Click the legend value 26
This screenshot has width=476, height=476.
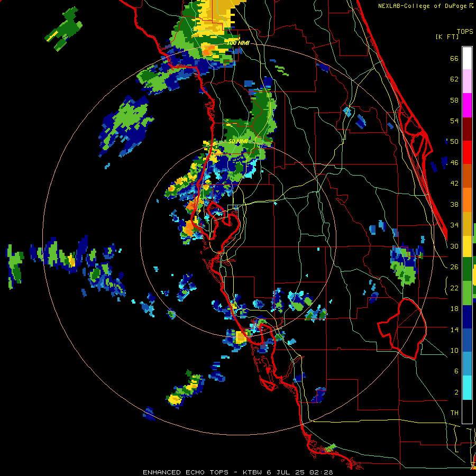pos(454,267)
